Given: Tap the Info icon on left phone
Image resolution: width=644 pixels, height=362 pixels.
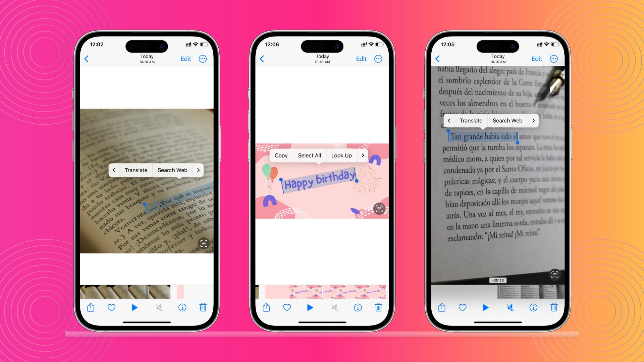Looking at the screenshot, I should click(182, 307).
